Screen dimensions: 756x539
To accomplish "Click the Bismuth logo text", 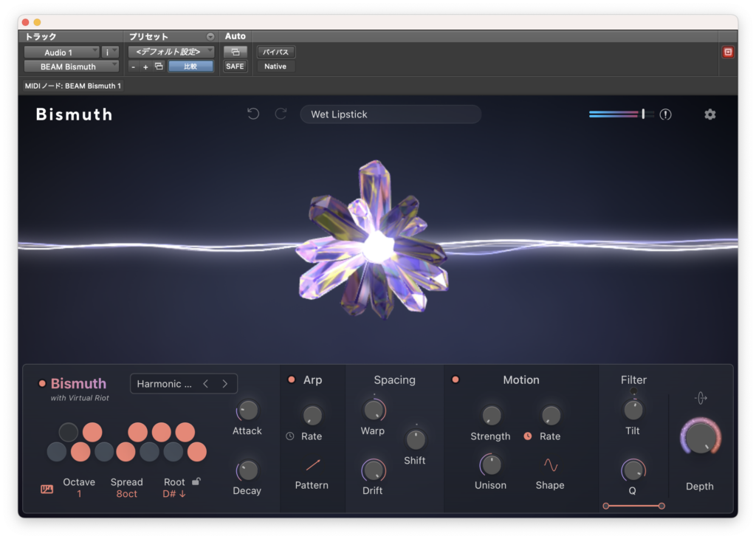I will [75, 114].
